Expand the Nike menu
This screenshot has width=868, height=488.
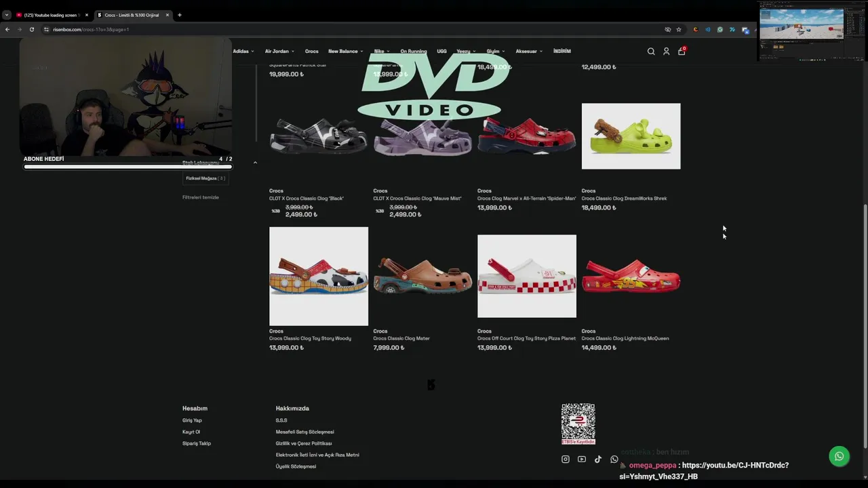382,52
